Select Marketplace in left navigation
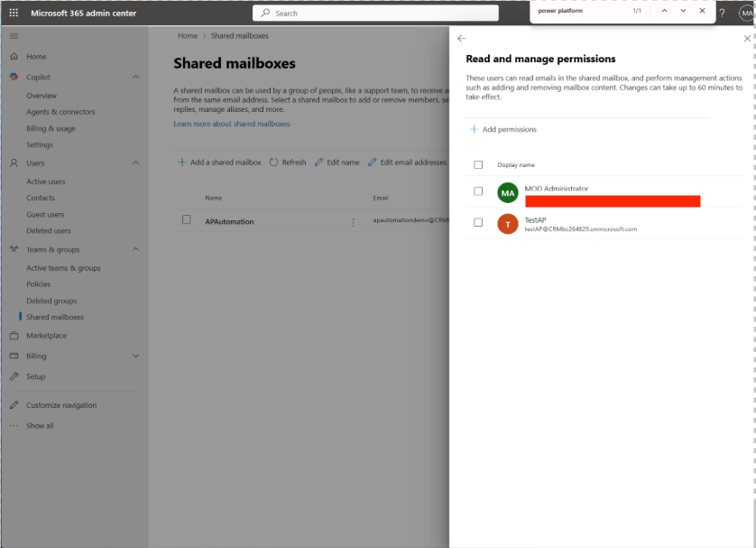 (x=46, y=336)
